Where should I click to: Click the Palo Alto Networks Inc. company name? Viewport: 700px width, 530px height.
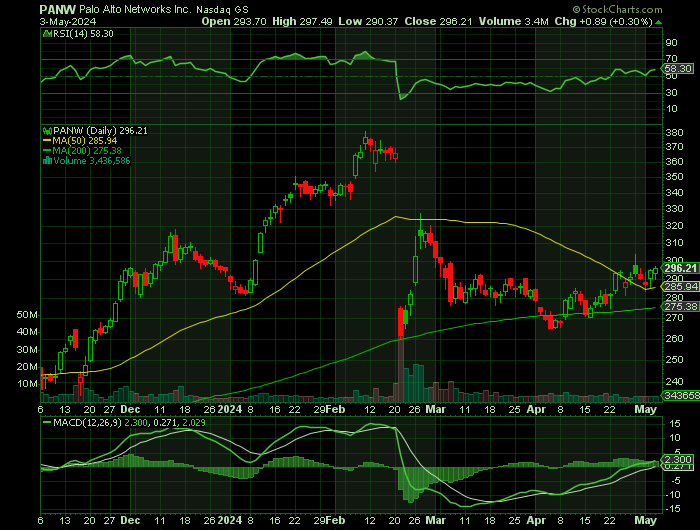[x=136, y=9]
